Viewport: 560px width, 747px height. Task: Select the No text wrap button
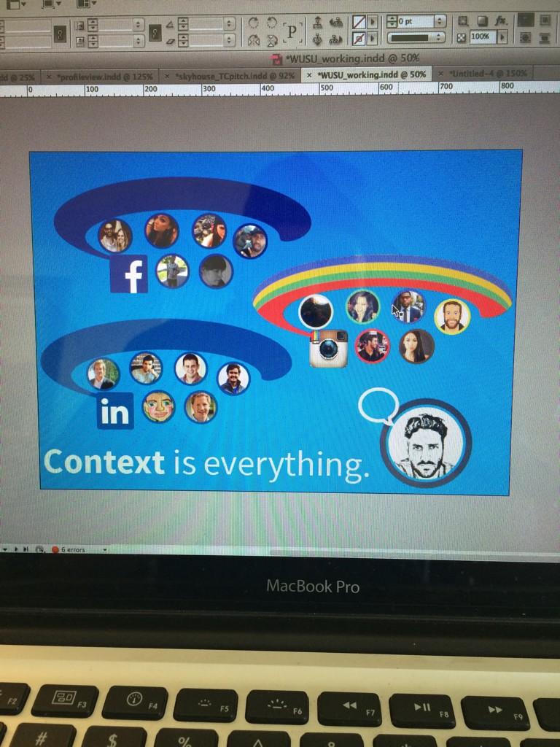pyautogui.click(x=526, y=19)
